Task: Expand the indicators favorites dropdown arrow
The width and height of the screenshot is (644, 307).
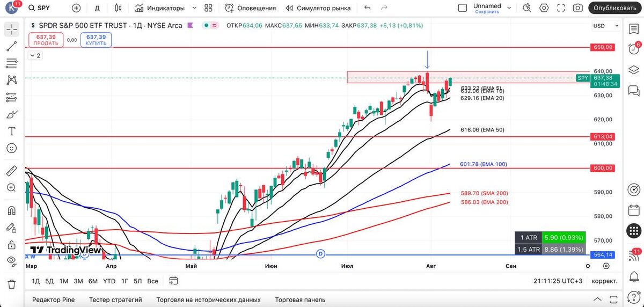Action: 194,8
